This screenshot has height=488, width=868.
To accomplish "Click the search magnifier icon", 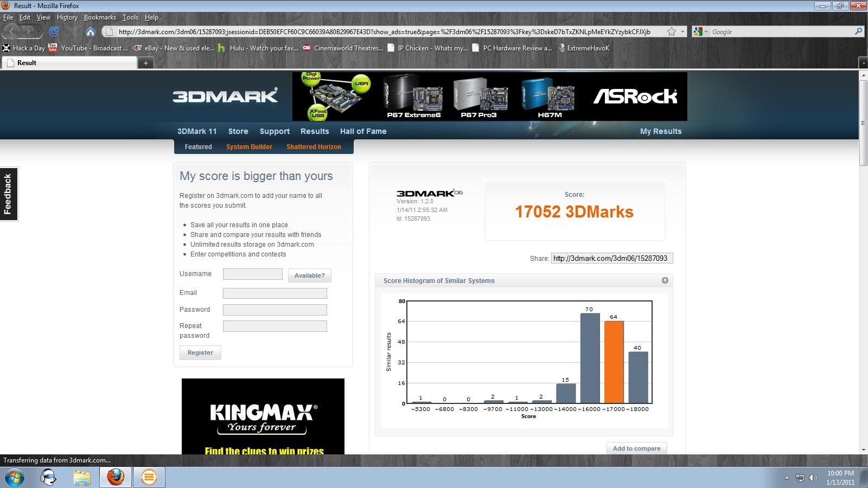I will click(858, 31).
